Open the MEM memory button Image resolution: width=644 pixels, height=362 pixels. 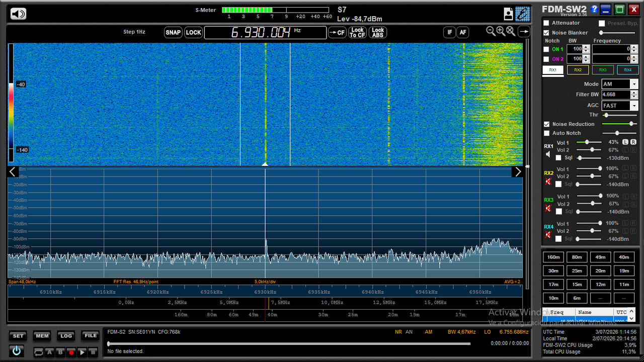(42, 336)
